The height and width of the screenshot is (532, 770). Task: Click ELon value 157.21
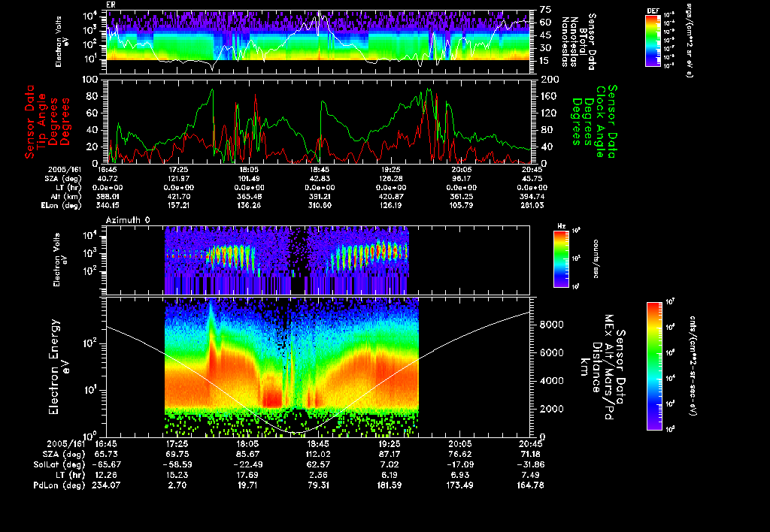[178, 206]
